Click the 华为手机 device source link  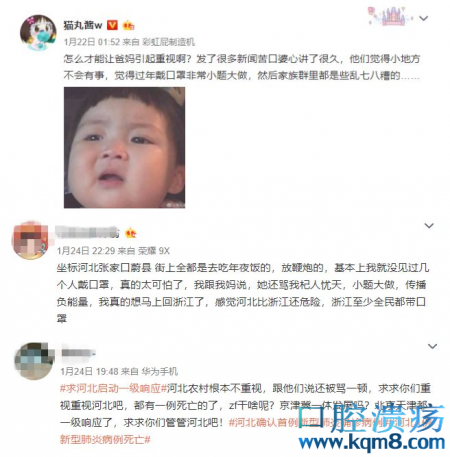tap(159, 371)
